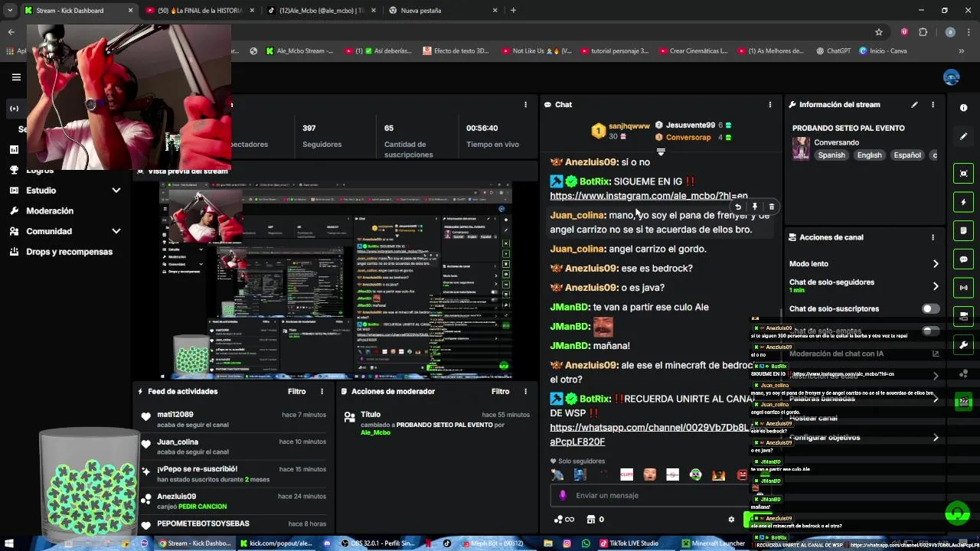Open Acciones de canal three-dot menu
This screenshot has height=551, width=980.
tap(933, 237)
